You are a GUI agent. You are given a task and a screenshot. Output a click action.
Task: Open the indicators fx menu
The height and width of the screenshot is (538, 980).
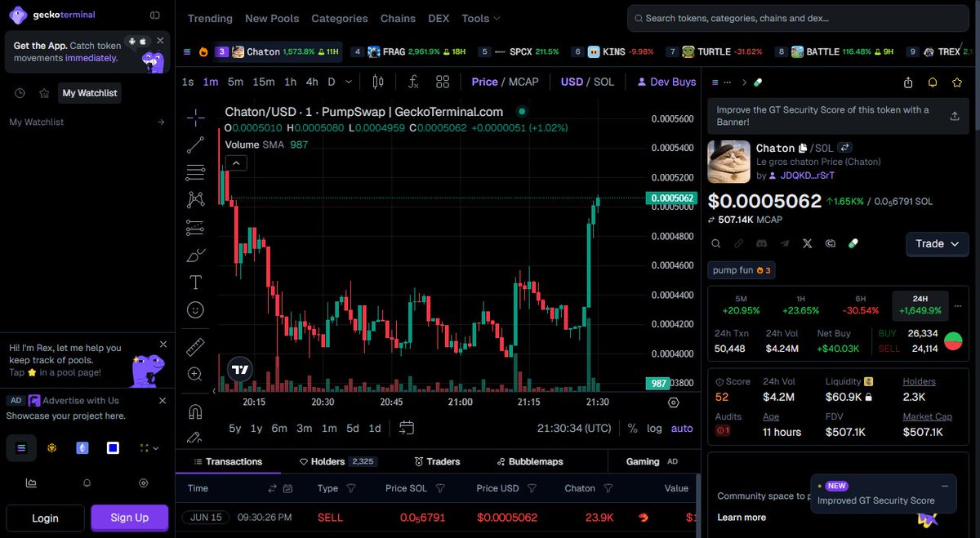point(413,82)
